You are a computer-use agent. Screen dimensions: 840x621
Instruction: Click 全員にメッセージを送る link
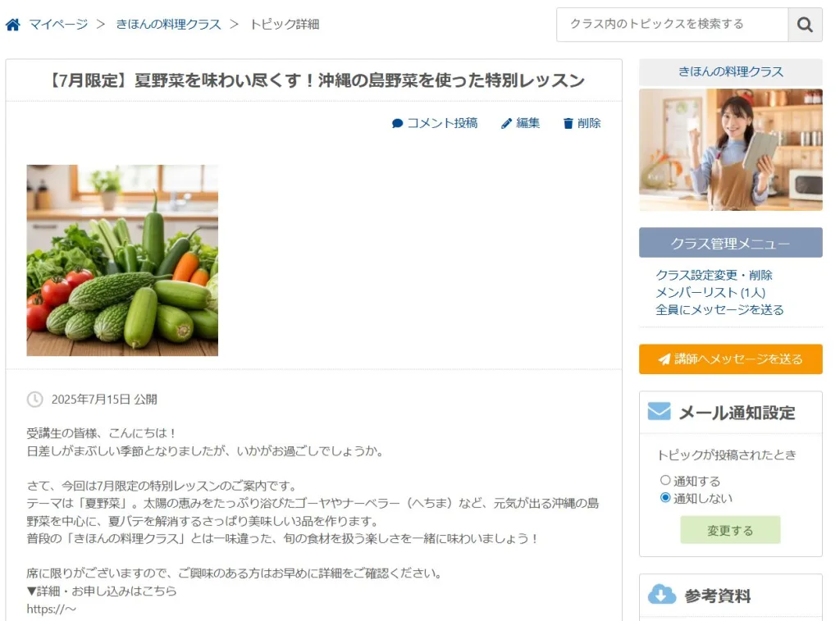(719, 310)
